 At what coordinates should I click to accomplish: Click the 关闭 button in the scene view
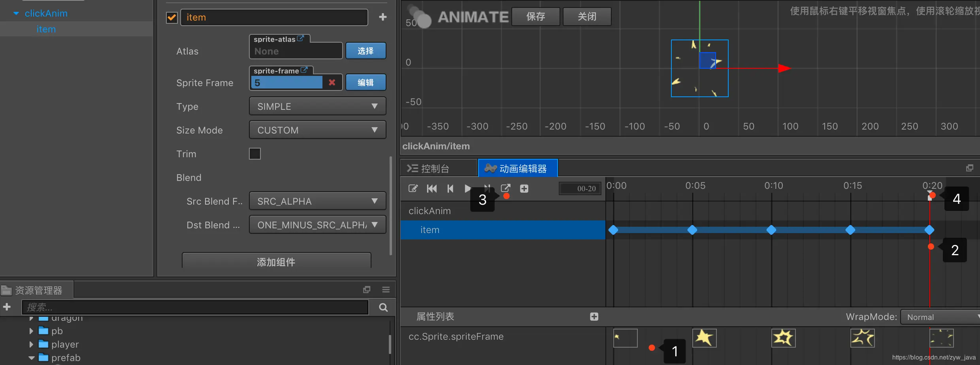pos(587,17)
